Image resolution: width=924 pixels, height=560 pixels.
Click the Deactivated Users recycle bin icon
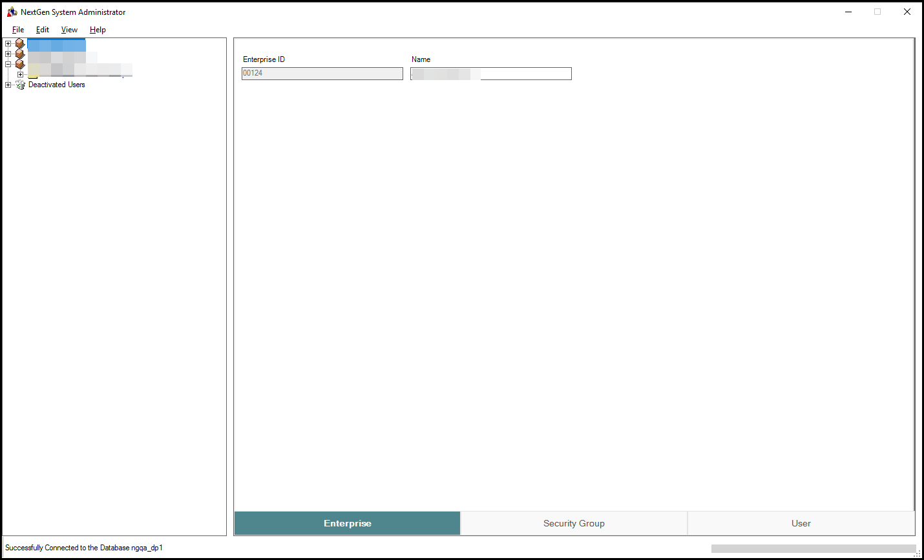20,85
